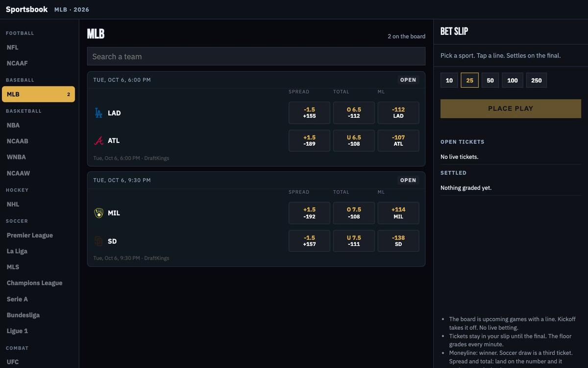The width and height of the screenshot is (588, 368).
Task: Set stake amount to 100
Action: (513, 80)
